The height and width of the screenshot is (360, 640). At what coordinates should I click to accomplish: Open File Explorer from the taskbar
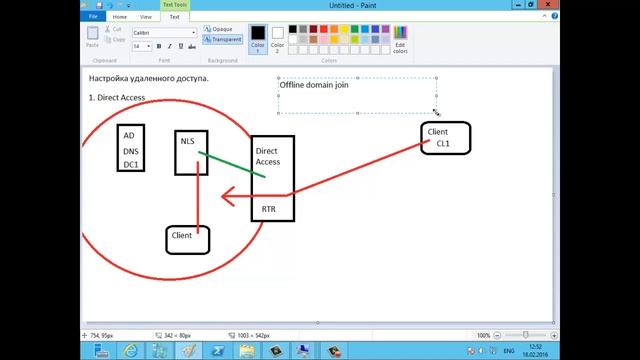click(247, 351)
